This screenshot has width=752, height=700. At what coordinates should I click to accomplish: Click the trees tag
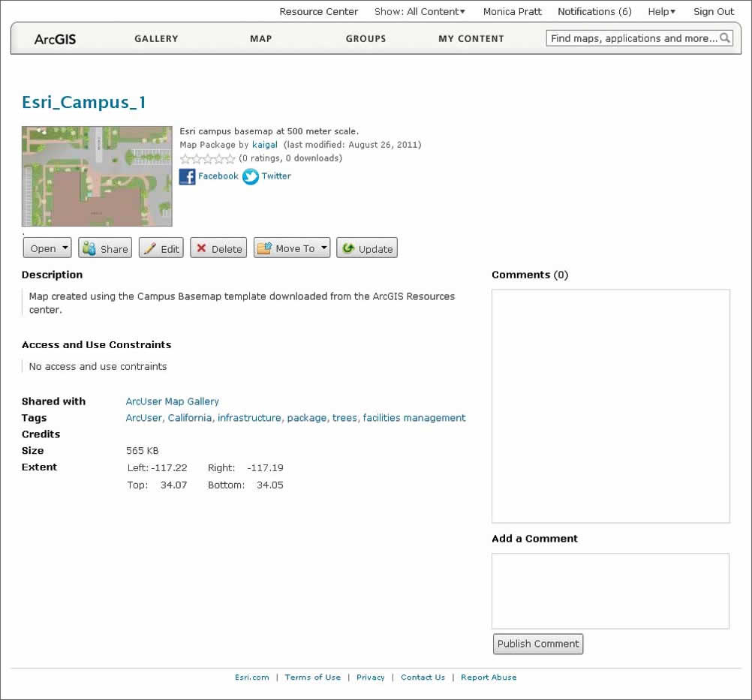pyautogui.click(x=344, y=418)
